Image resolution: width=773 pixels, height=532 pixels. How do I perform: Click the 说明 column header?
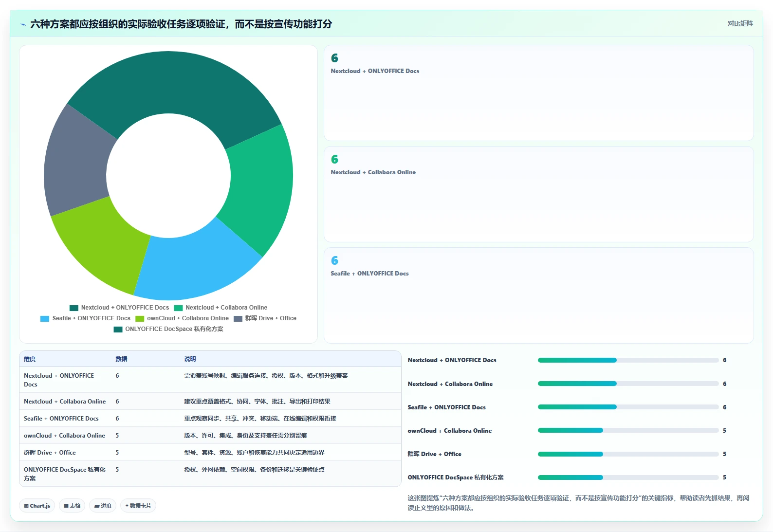pos(190,359)
